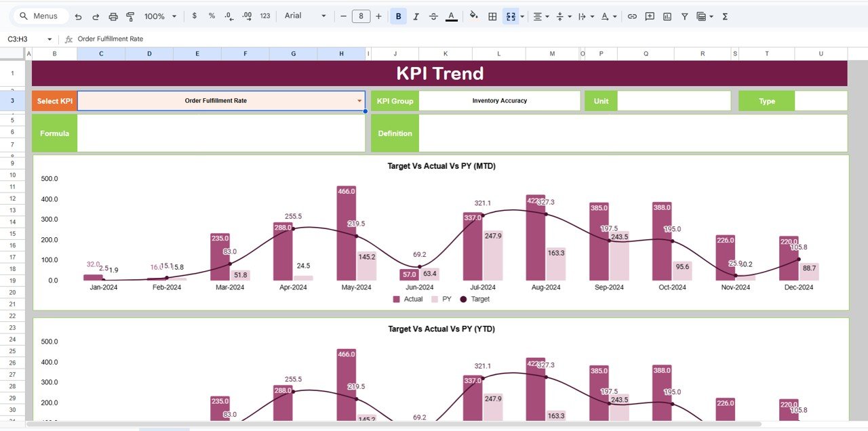868x431 pixels.
Task: Insert a comment from the toolbar
Action: 649,16
